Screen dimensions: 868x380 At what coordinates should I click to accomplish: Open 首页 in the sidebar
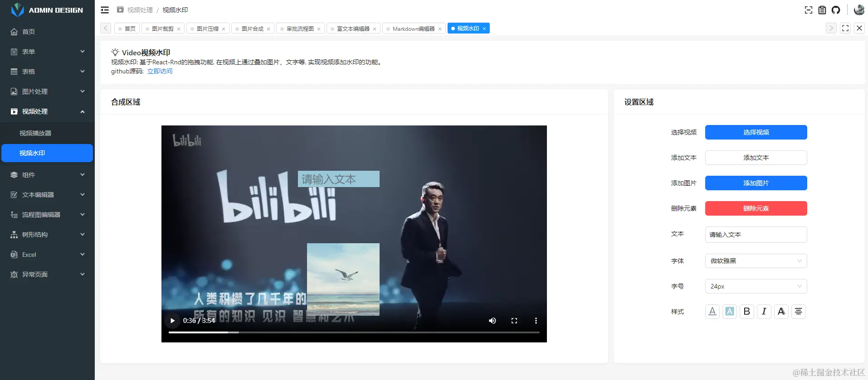coord(47,32)
